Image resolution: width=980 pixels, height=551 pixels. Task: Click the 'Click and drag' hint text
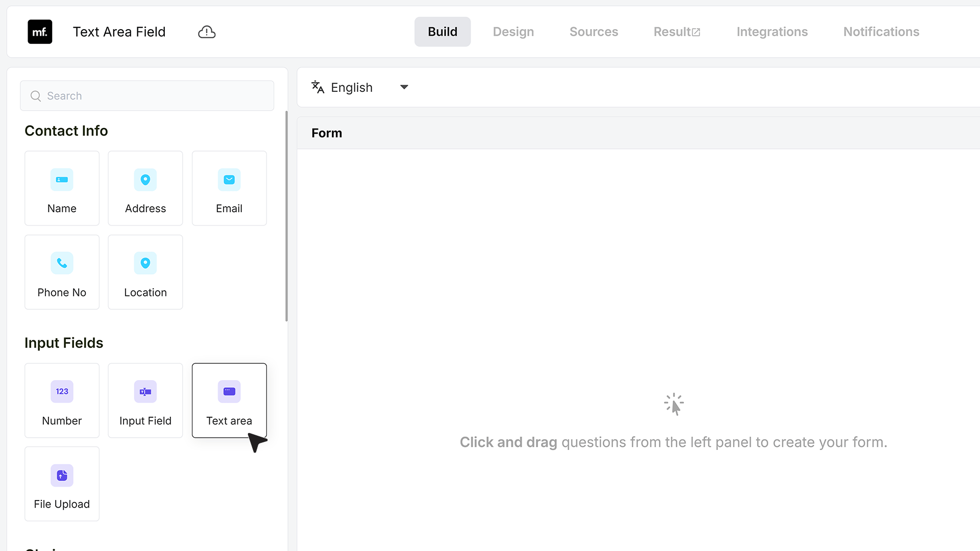[508, 442]
